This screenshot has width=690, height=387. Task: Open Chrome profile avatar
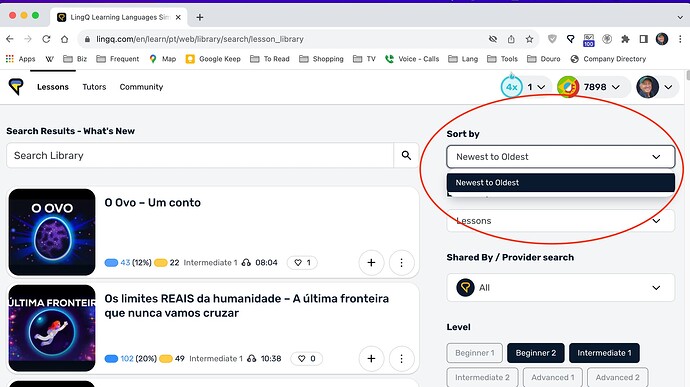[x=662, y=39]
